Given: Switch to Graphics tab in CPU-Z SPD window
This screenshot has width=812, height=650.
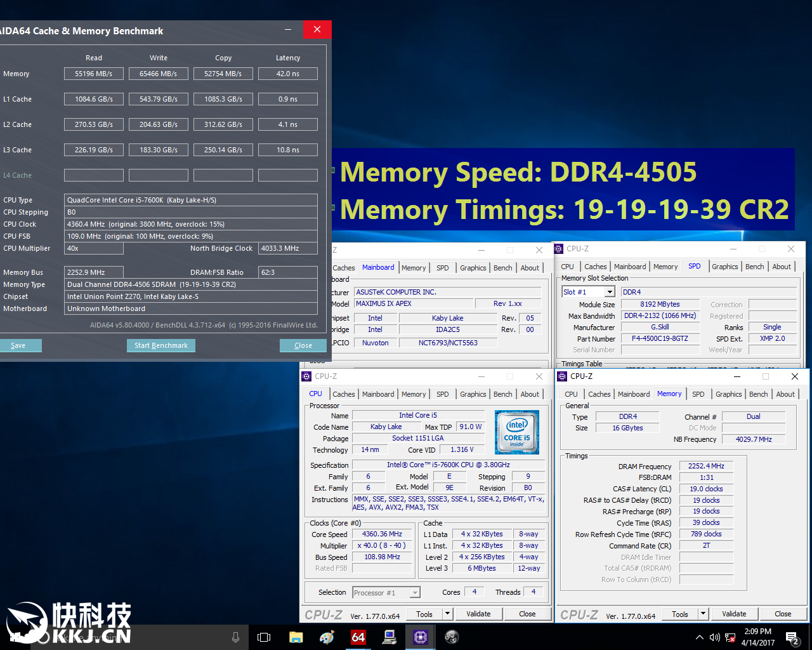Looking at the screenshot, I should tap(724, 267).
